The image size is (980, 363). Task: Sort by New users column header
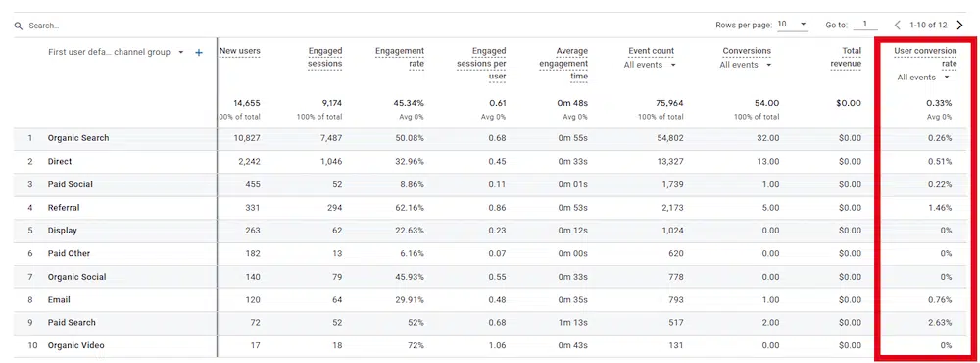coord(240,51)
